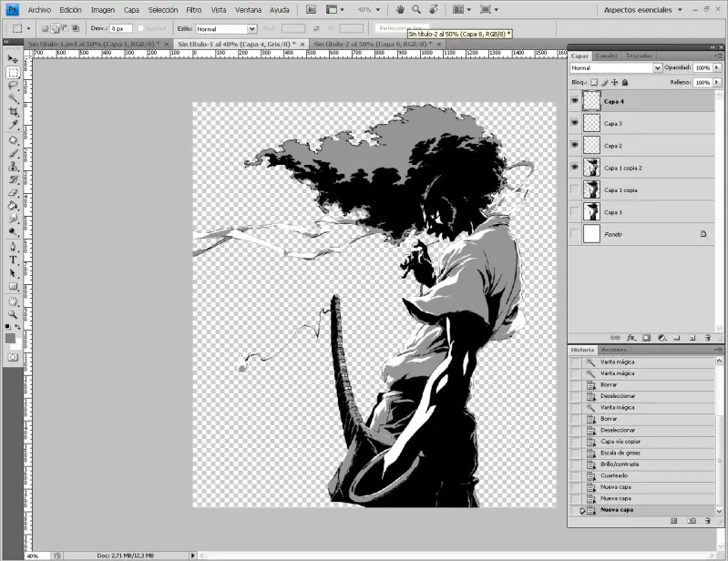The width and height of the screenshot is (728, 561).
Task: Toggle lock transparent pixels in Bloq.
Action: pos(594,83)
